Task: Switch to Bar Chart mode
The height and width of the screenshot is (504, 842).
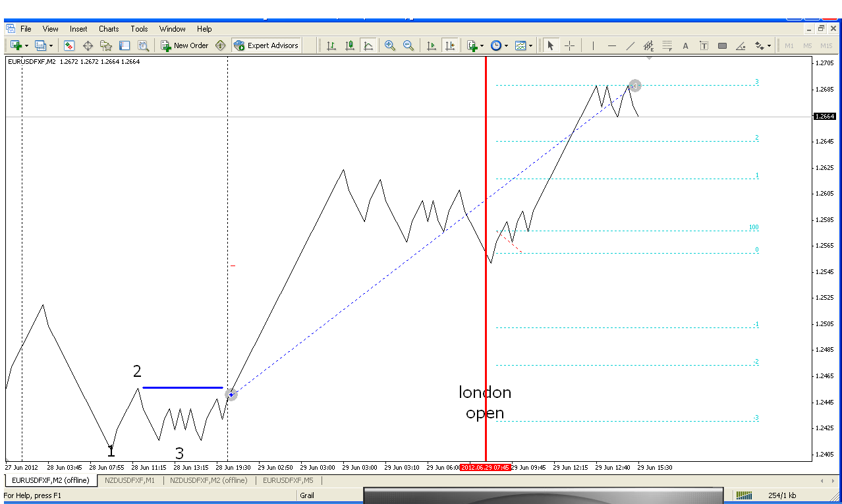Action: [331, 45]
